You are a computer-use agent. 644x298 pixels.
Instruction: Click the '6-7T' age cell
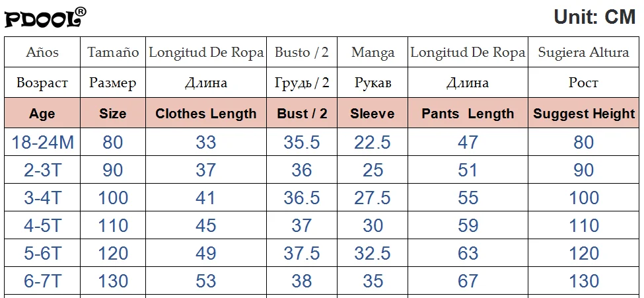pyautogui.click(x=42, y=281)
